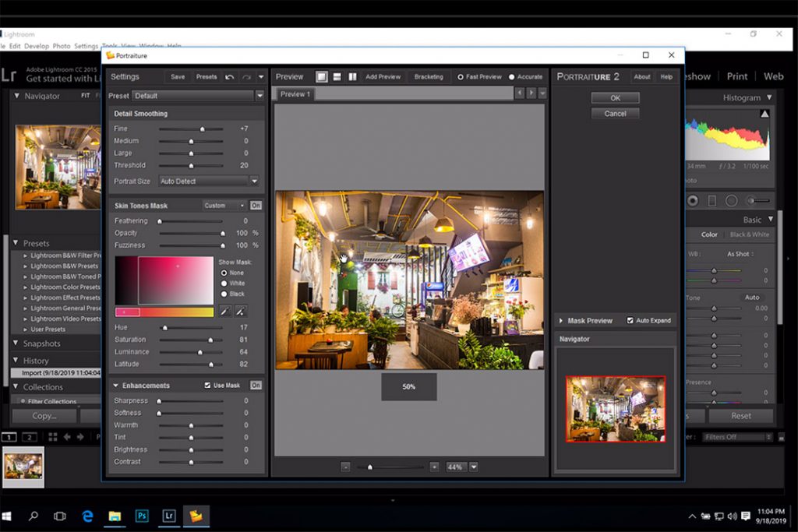The height and width of the screenshot is (532, 798).
Task: Enable the Use Mask checkbox
Action: point(207,386)
